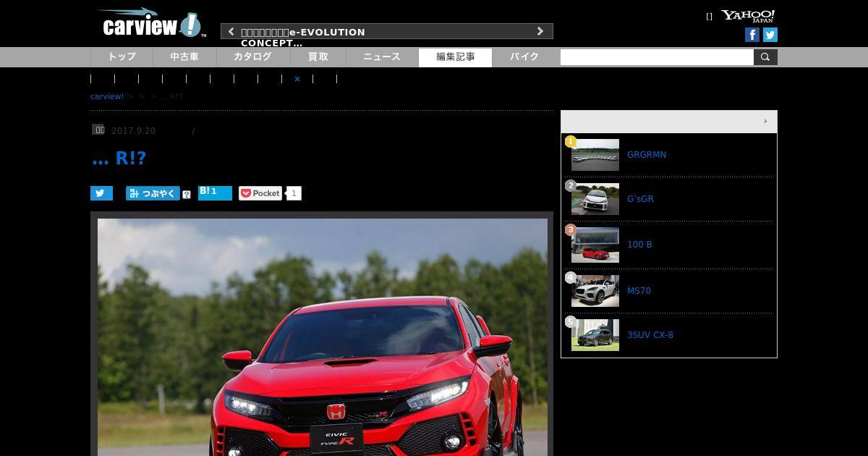Open the e-EVOLUTION CONCEPT headline

(303, 37)
